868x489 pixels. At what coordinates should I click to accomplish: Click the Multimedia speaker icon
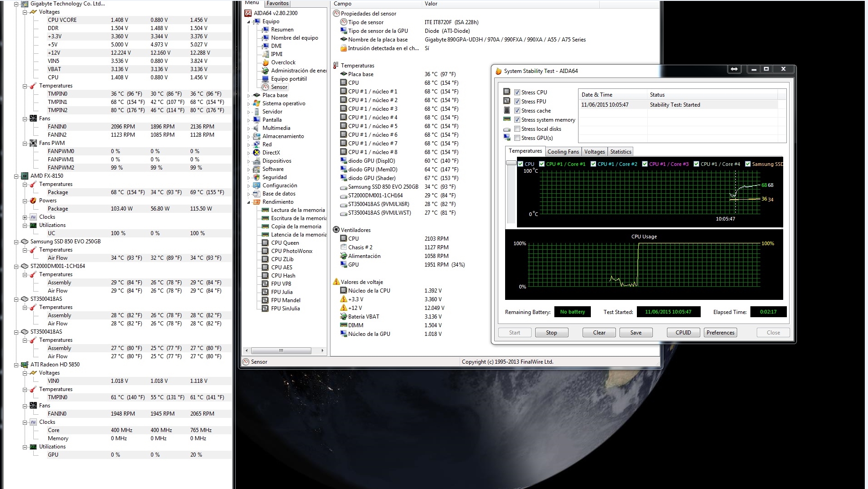click(257, 128)
